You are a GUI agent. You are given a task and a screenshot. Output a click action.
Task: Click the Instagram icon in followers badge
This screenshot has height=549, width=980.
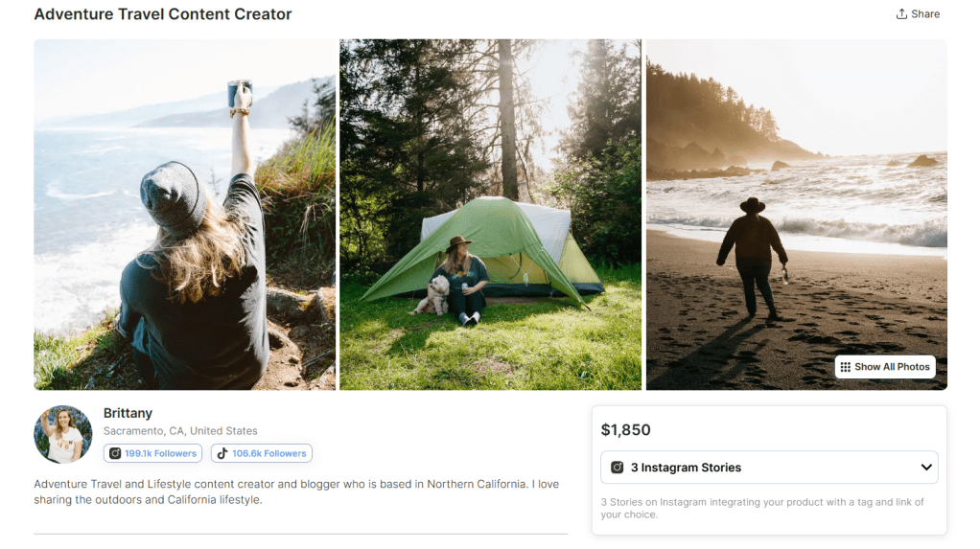(115, 454)
